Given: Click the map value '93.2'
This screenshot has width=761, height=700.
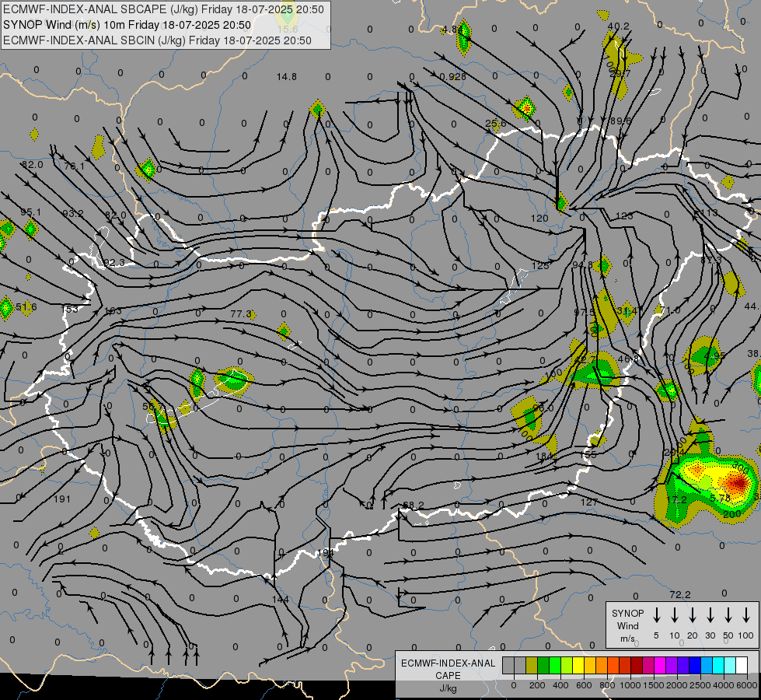Looking at the screenshot, I should tap(73, 213).
